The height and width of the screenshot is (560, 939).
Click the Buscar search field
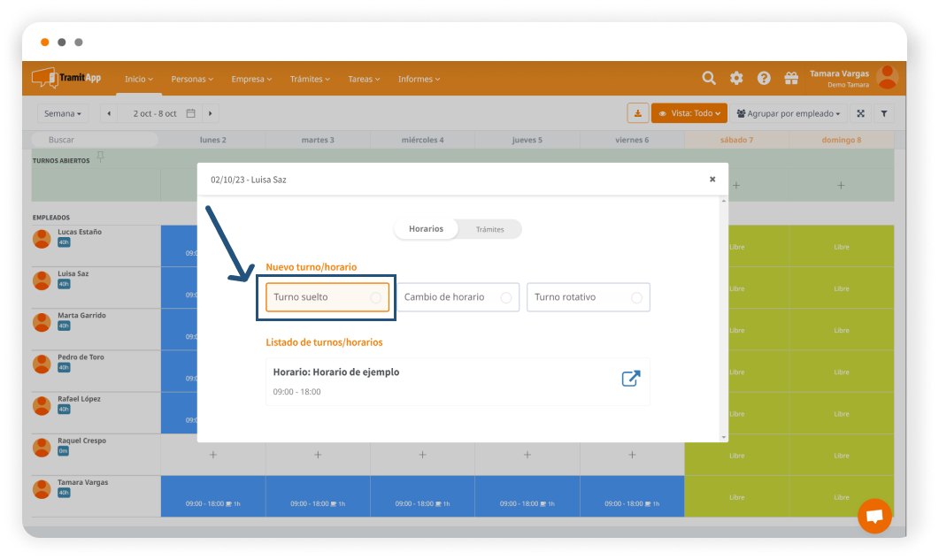pyautogui.click(x=94, y=140)
